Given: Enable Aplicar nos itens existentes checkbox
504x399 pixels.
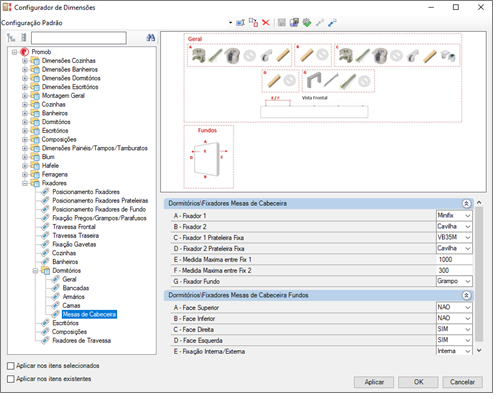Looking at the screenshot, I should (x=11, y=379).
